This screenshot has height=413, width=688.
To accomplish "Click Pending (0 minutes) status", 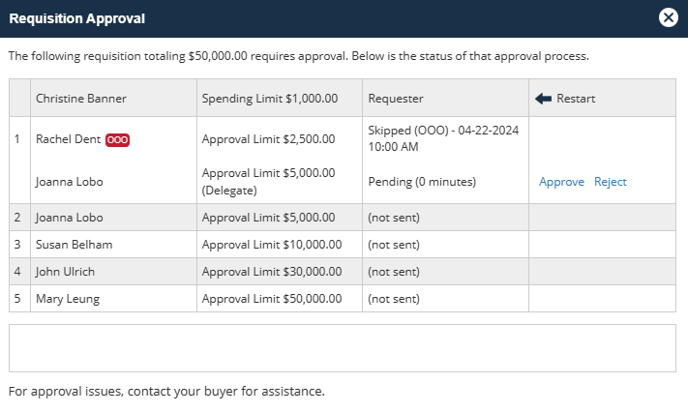I will (422, 182).
